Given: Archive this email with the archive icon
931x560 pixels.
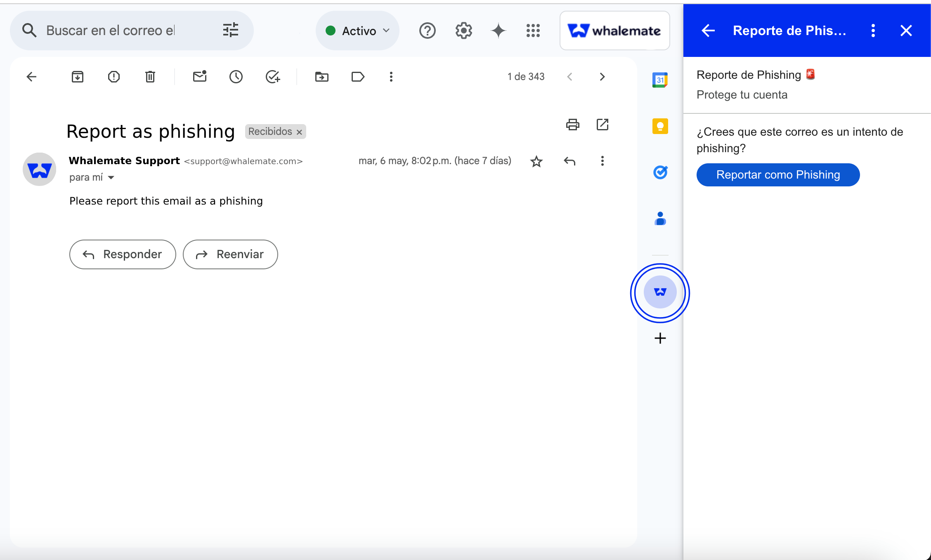Looking at the screenshot, I should (x=78, y=77).
